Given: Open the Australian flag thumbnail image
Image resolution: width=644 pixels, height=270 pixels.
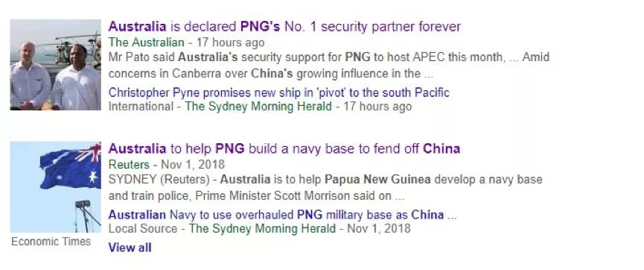Looking at the screenshot, I should pyautogui.click(x=55, y=187).
